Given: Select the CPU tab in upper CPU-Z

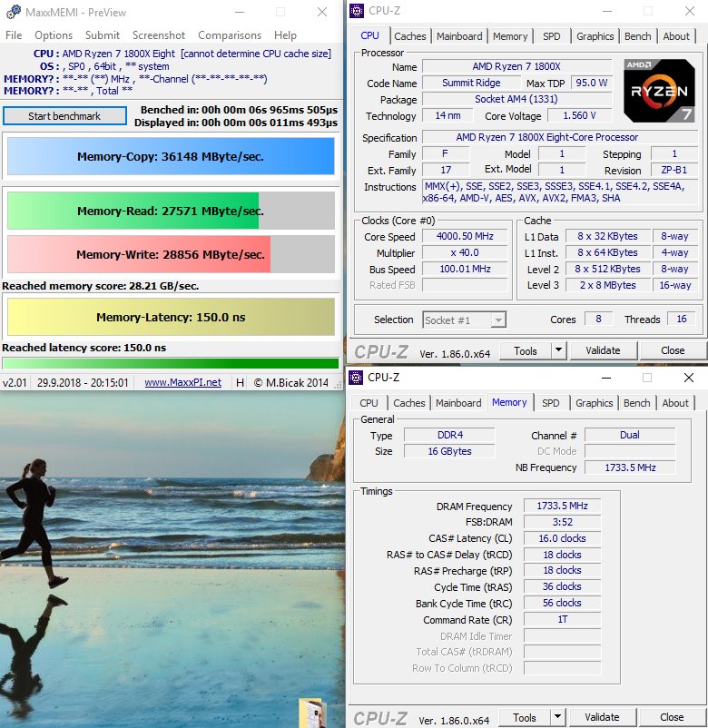Looking at the screenshot, I should [x=369, y=35].
